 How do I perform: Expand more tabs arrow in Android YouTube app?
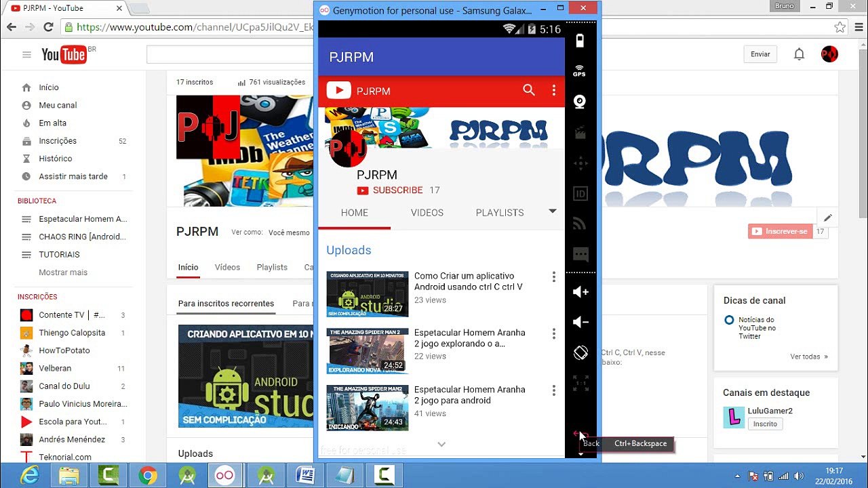click(x=553, y=211)
